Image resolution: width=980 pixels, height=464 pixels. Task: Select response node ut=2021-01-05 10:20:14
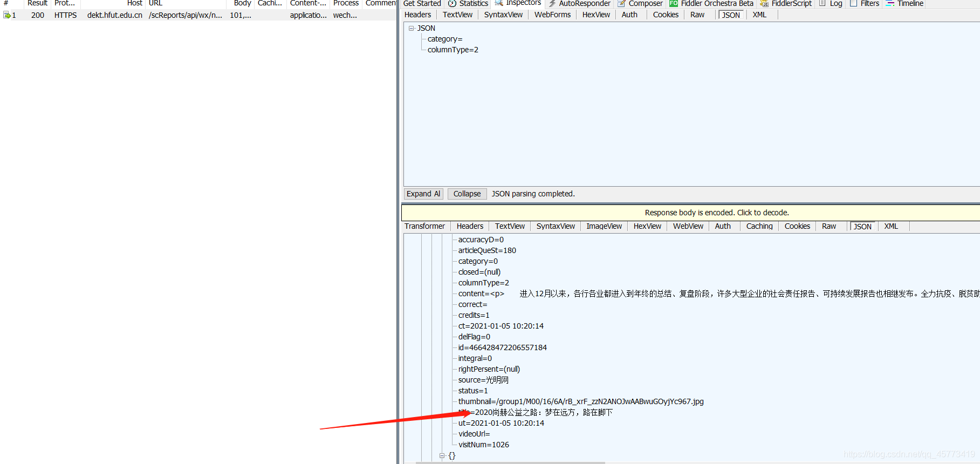pyautogui.click(x=501, y=423)
